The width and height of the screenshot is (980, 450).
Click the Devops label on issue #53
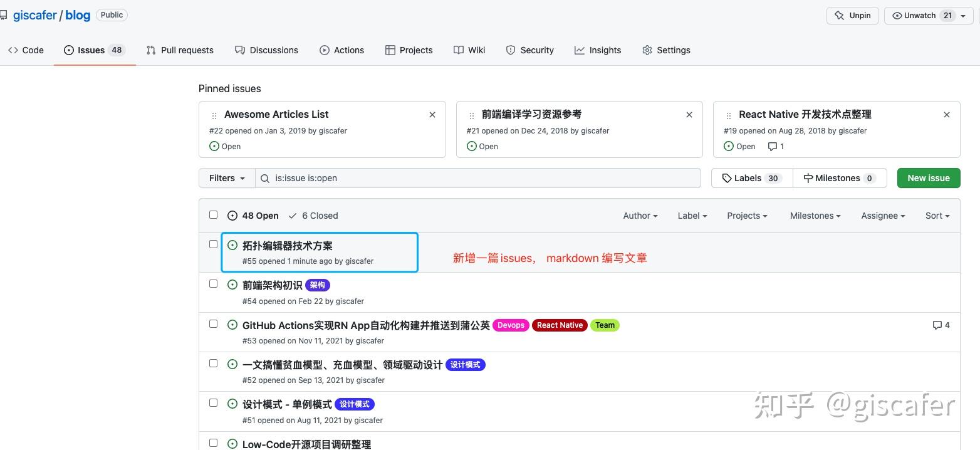coord(511,325)
